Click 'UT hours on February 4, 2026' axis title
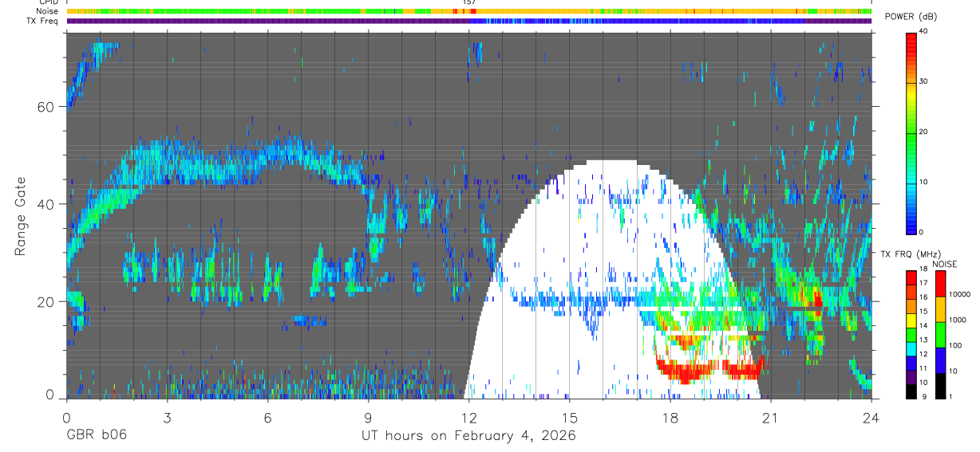980x452 pixels. (x=469, y=436)
